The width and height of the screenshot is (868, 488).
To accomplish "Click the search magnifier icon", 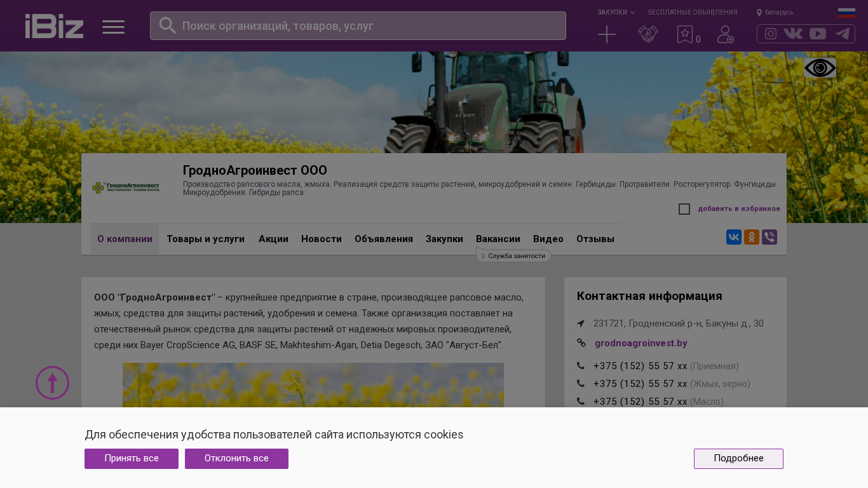I will coord(167,25).
